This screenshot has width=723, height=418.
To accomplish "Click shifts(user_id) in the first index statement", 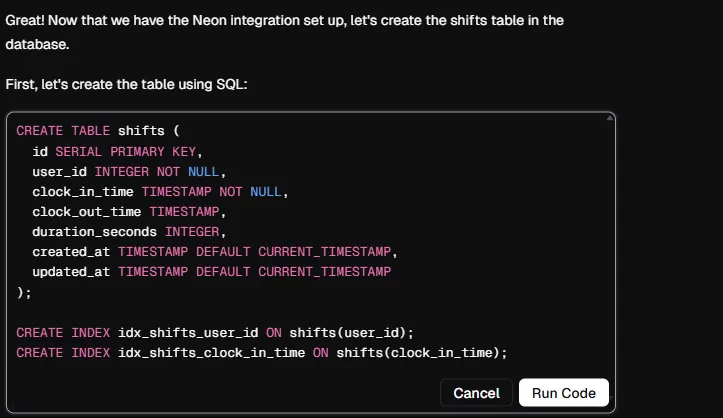I will (348, 333).
